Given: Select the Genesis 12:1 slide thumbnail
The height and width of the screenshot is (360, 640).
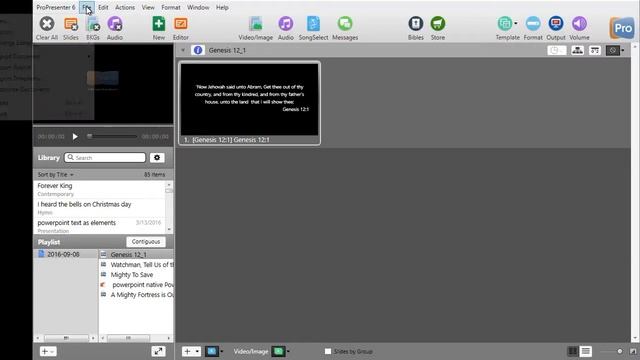Looking at the screenshot, I should [x=249, y=103].
